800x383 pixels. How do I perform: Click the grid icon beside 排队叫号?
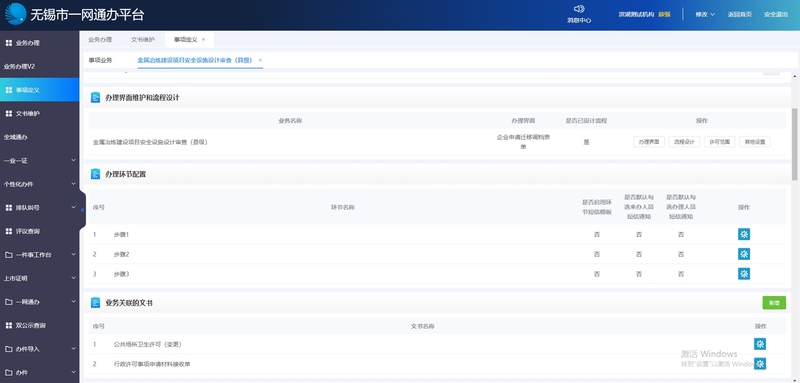pyautogui.click(x=9, y=208)
